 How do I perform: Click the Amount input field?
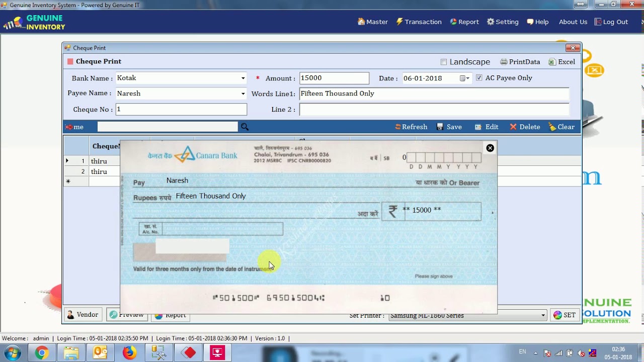click(x=334, y=78)
